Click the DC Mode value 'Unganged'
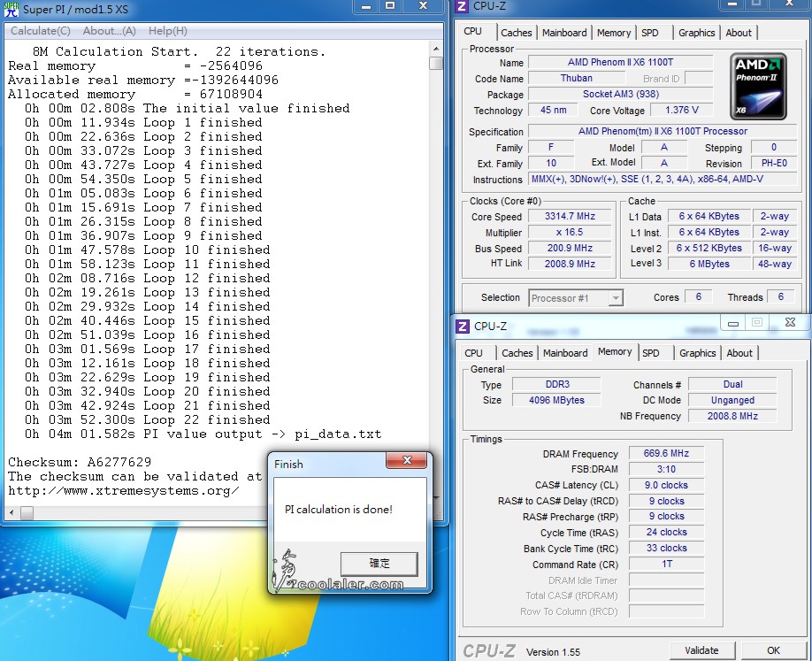Image resolution: width=812 pixels, height=661 pixels. pyautogui.click(x=732, y=401)
